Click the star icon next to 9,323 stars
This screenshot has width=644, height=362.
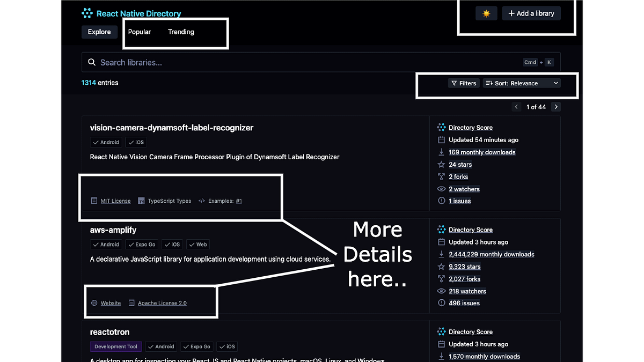[x=441, y=267]
